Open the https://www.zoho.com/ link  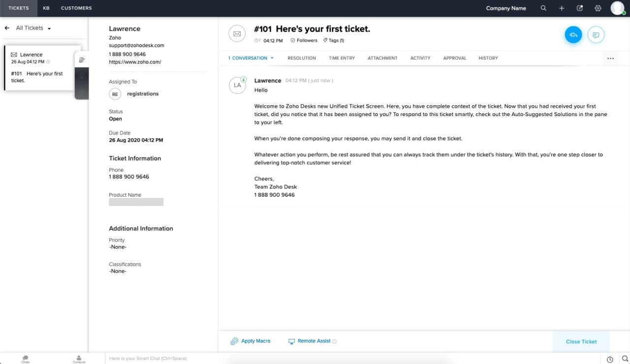[x=135, y=62]
